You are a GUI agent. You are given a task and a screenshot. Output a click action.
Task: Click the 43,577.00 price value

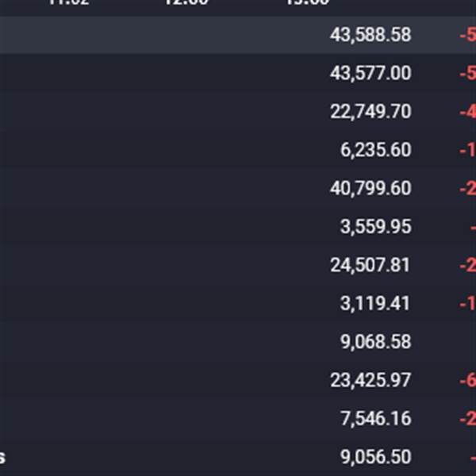[x=370, y=74]
